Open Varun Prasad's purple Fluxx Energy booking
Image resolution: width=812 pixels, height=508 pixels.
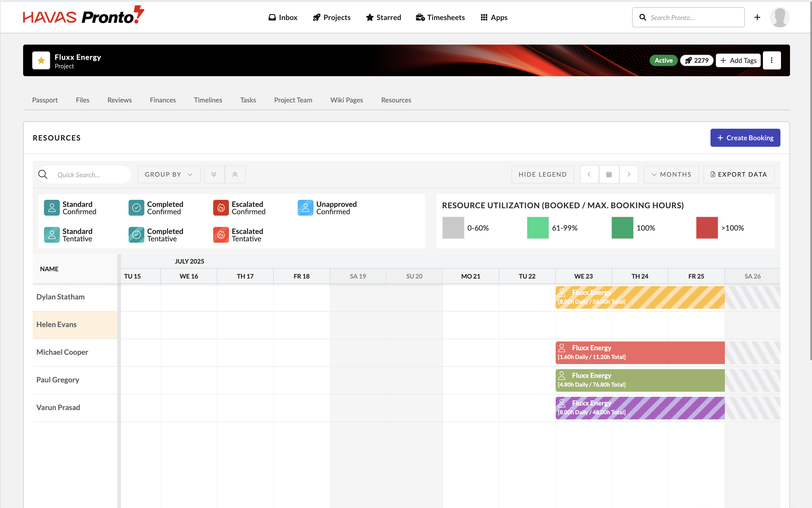[x=640, y=408]
